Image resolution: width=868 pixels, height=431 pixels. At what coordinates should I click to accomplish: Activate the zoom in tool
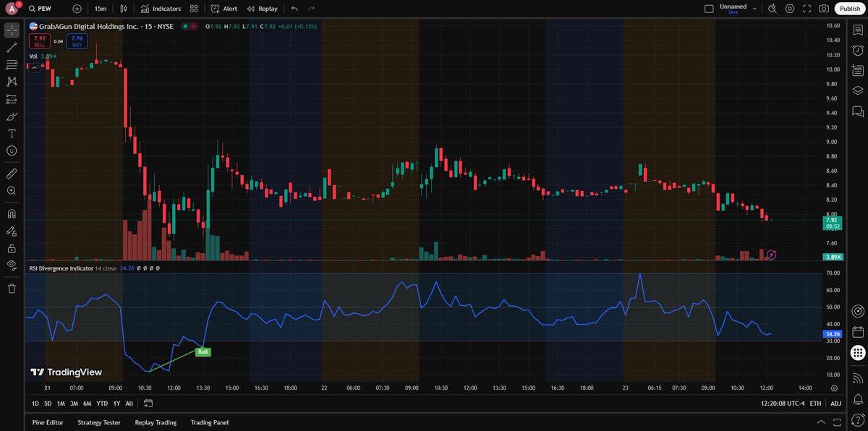click(12, 191)
